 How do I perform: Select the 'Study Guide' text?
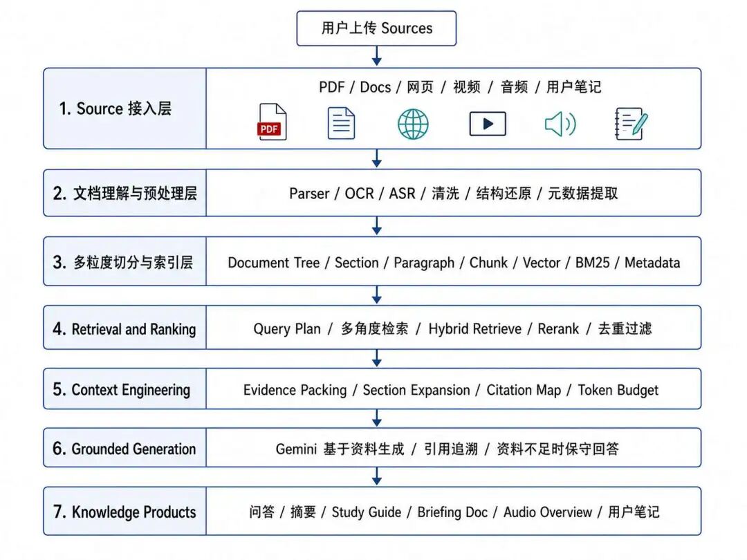pyautogui.click(x=367, y=512)
